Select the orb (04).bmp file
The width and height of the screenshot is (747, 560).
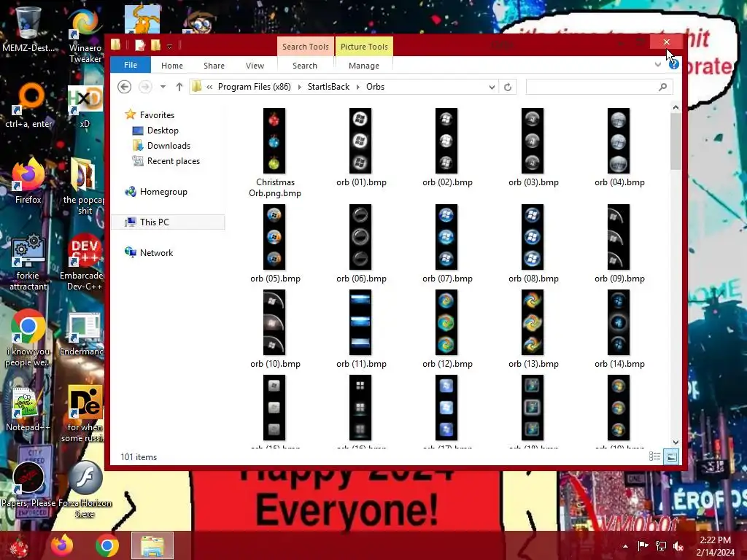point(619,147)
